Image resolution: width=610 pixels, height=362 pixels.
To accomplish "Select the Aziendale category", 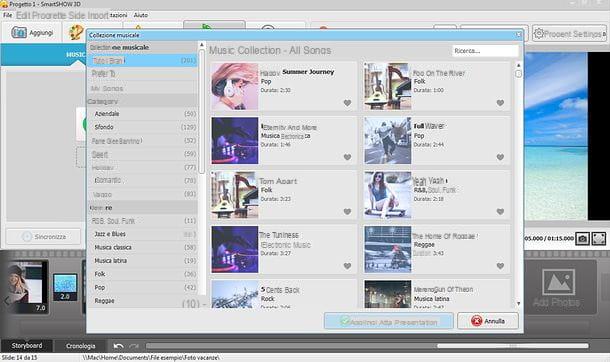I will 143,114.
